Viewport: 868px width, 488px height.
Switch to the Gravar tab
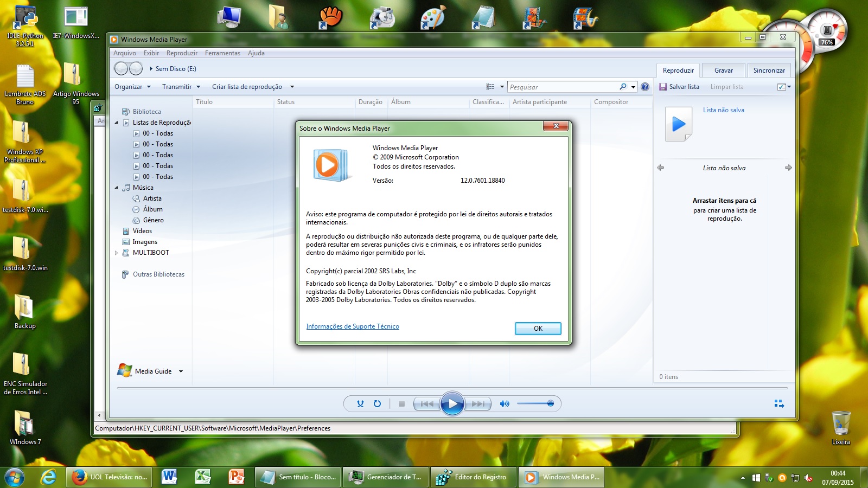pos(723,70)
